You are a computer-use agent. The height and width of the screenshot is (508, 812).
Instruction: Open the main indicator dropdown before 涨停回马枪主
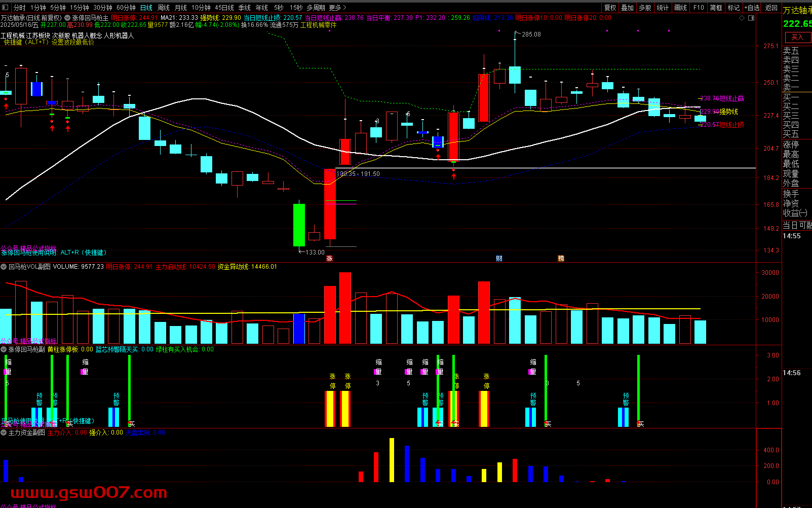tap(67, 18)
